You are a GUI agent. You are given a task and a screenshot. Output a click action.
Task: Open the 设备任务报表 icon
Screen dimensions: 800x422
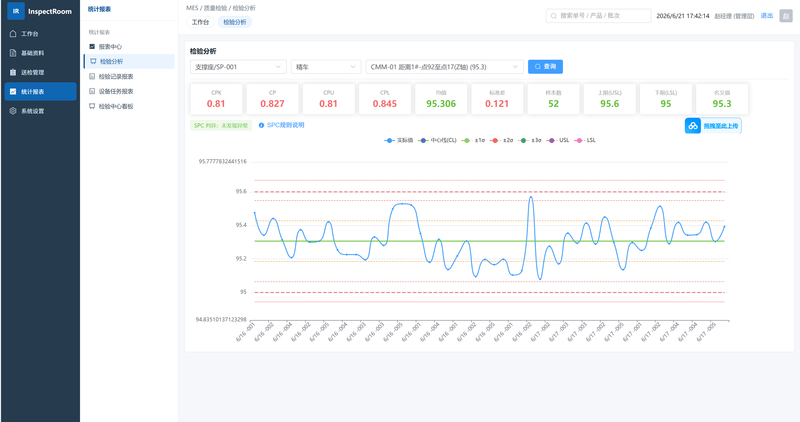click(x=92, y=91)
